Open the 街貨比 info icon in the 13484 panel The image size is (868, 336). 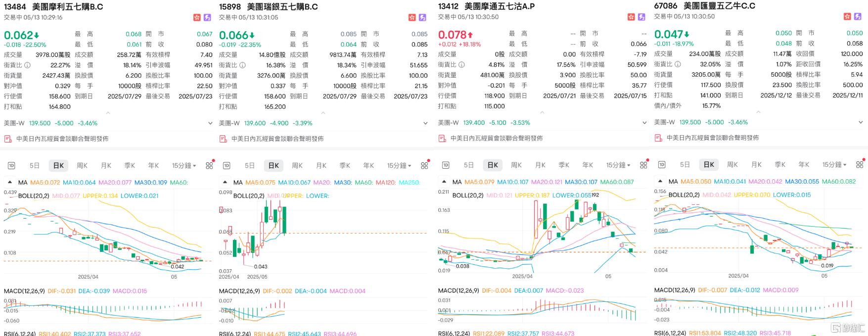[27, 65]
